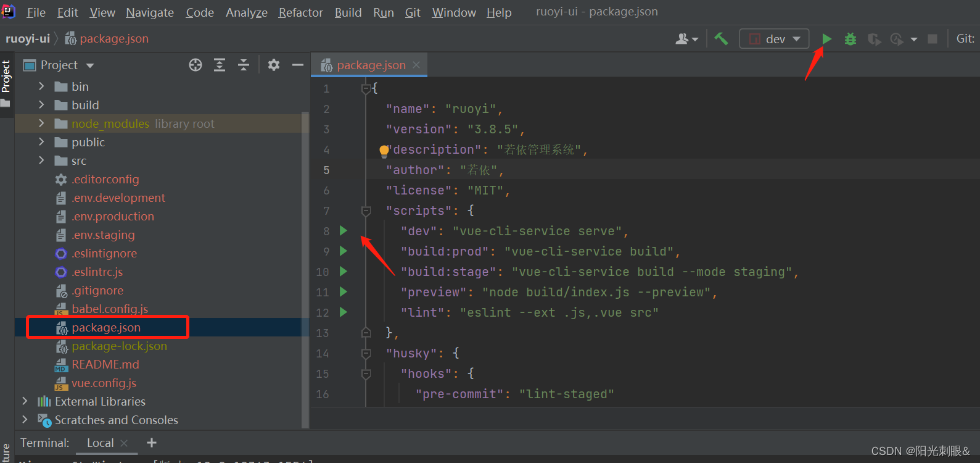Open the Analyze menu
Screen dimensions: 980x463
[247, 12]
